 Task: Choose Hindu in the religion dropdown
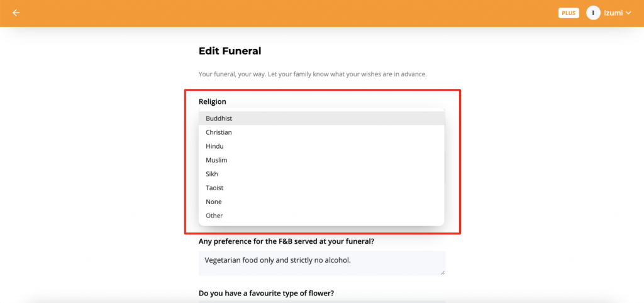click(x=321, y=146)
